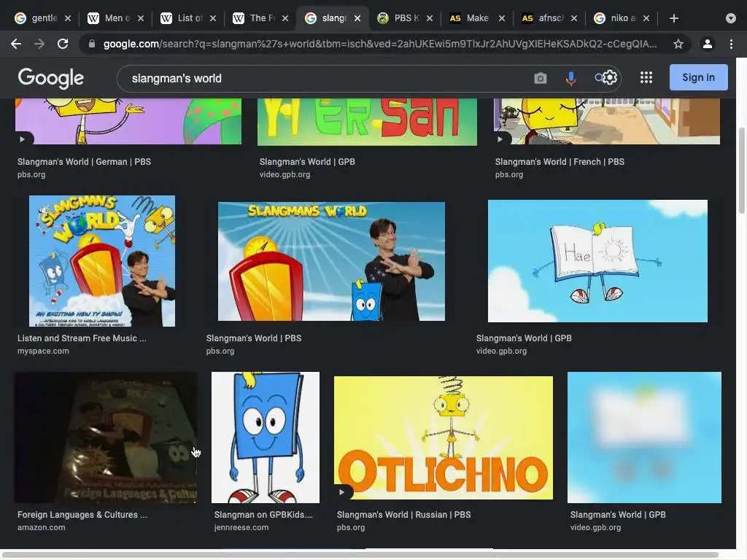The image size is (747, 560).
Task: Switch to the afnsch tab
Action: [x=549, y=18]
